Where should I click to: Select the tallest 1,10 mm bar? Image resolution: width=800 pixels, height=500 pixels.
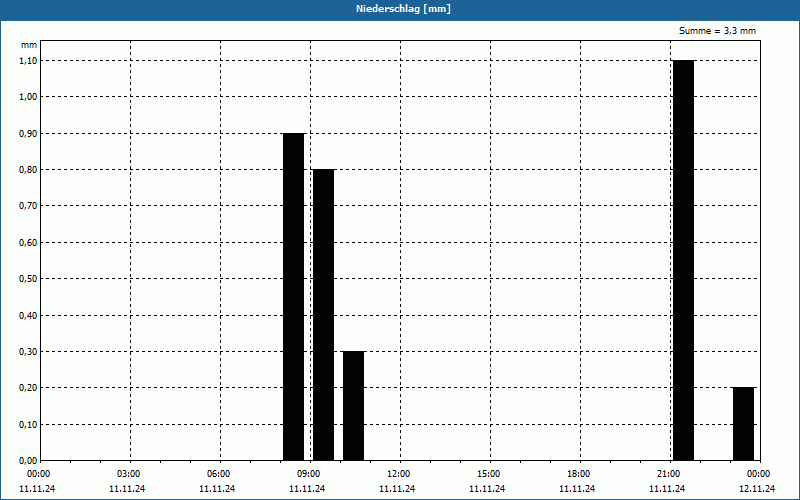tap(683, 260)
